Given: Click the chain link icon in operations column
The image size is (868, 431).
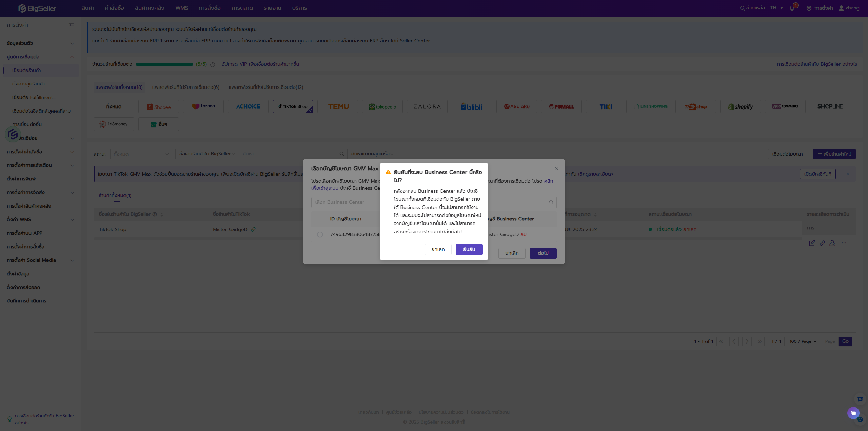Looking at the screenshot, I should tap(822, 243).
